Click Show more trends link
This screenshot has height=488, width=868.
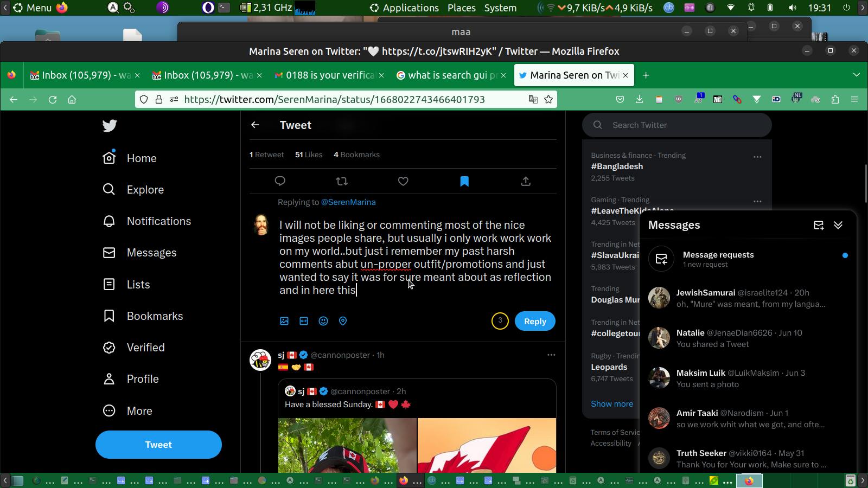pos(612,404)
